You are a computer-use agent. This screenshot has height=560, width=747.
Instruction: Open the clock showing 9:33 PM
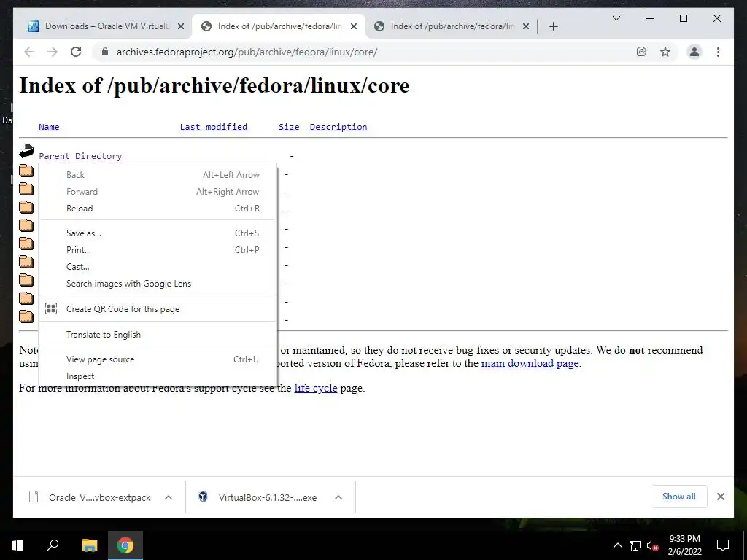click(684, 545)
